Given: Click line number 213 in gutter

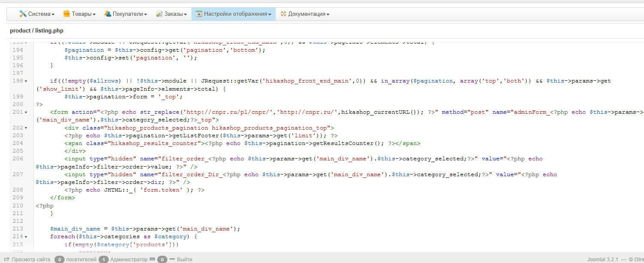Looking at the screenshot, I should click(x=17, y=229).
